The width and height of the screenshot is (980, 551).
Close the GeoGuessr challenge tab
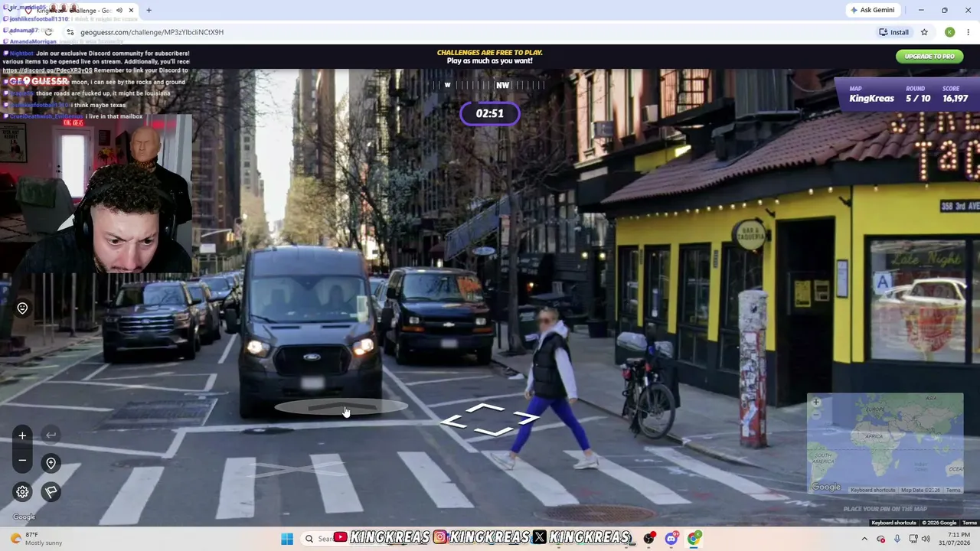click(131, 11)
